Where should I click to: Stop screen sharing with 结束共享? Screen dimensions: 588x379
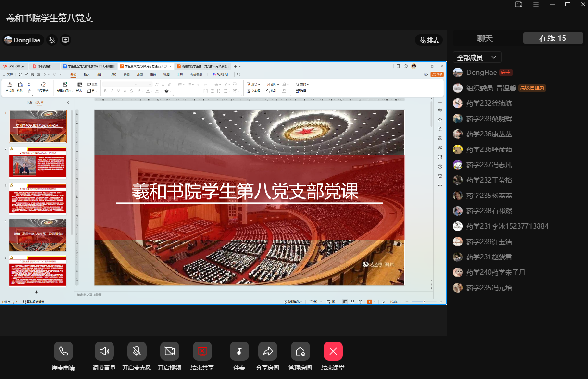pos(202,351)
